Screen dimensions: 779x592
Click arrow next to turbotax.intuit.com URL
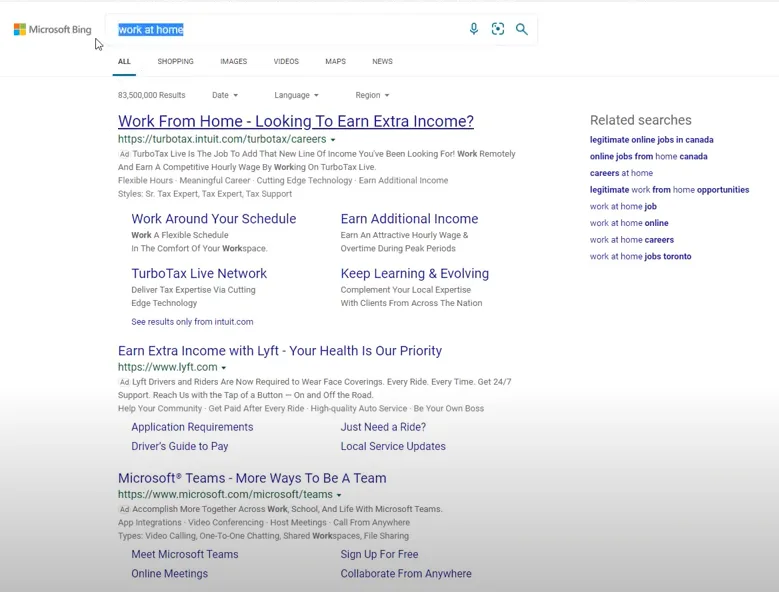(333, 140)
